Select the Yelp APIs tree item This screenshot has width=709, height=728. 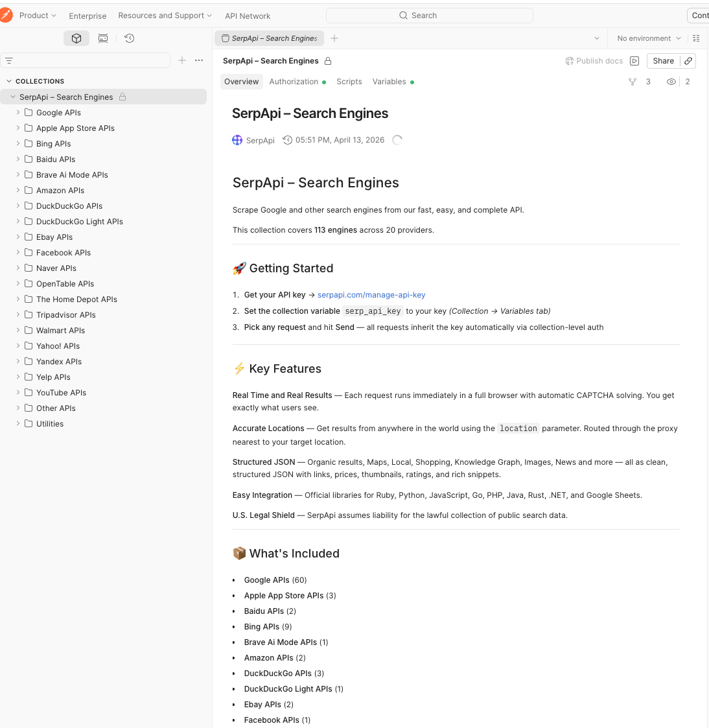(103, 377)
